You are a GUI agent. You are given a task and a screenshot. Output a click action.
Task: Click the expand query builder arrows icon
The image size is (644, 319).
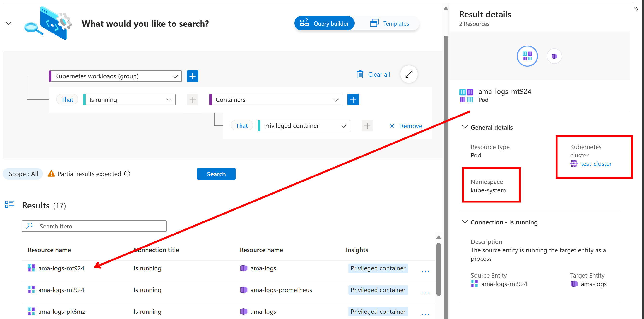[409, 74]
